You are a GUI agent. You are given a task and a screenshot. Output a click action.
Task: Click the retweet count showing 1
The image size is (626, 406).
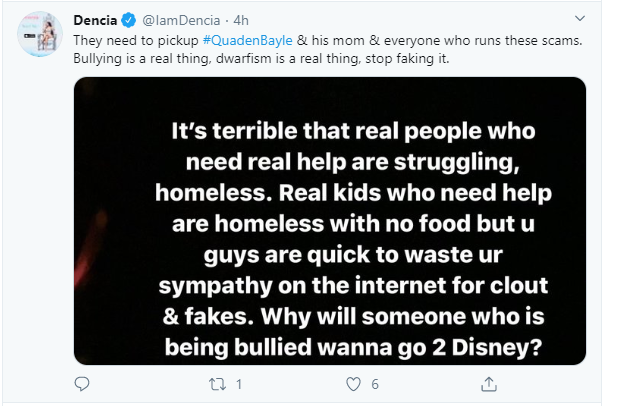coord(240,383)
